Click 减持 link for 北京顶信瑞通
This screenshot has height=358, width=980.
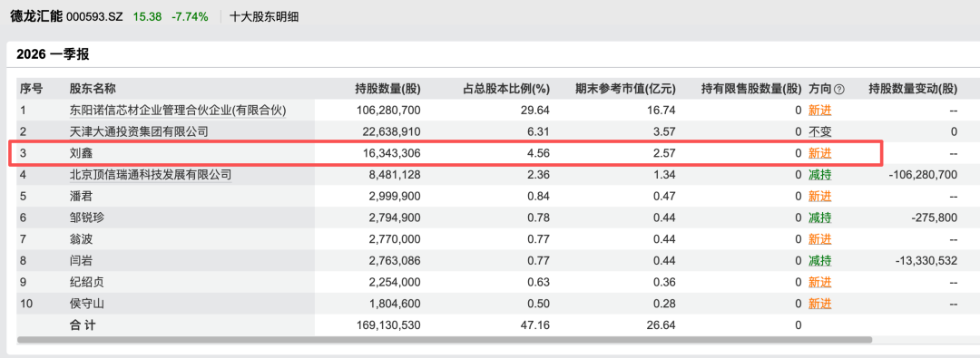click(x=820, y=175)
